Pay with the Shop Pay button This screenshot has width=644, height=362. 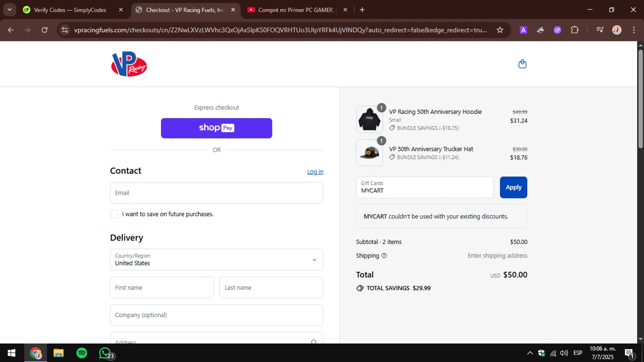(x=216, y=128)
